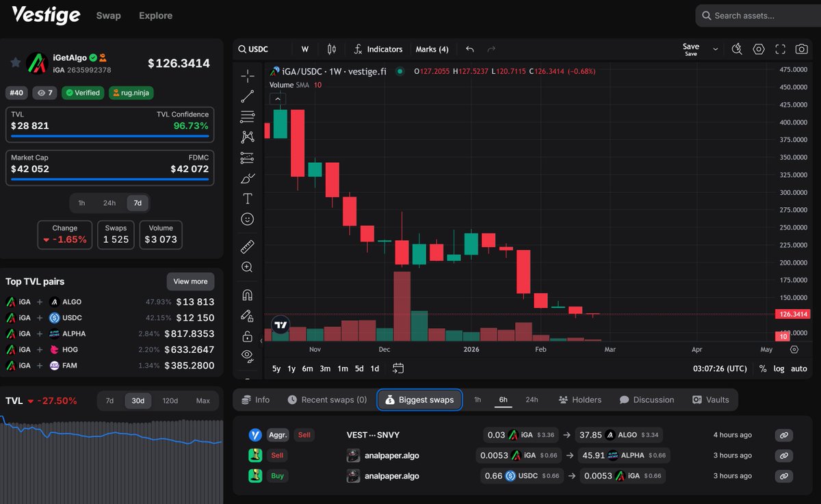Screen dimensions: 821x504
Task: Switch to the Holders tab
Action: pyautogui.click(x=579, y=400)
